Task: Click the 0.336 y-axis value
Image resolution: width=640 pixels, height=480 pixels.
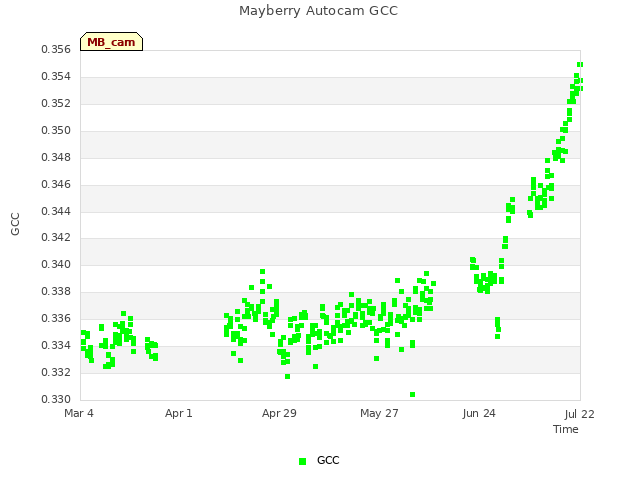Action: click(x=56, y=318)
